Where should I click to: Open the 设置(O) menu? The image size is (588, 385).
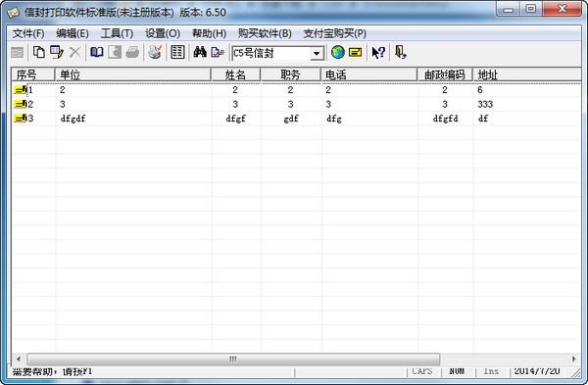tap(163, 33)
